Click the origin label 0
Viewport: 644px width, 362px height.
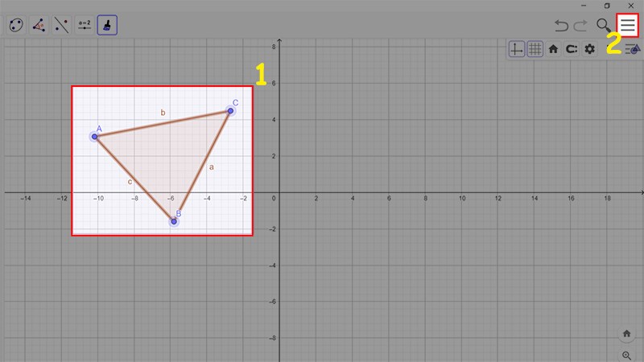coord(274,198)
